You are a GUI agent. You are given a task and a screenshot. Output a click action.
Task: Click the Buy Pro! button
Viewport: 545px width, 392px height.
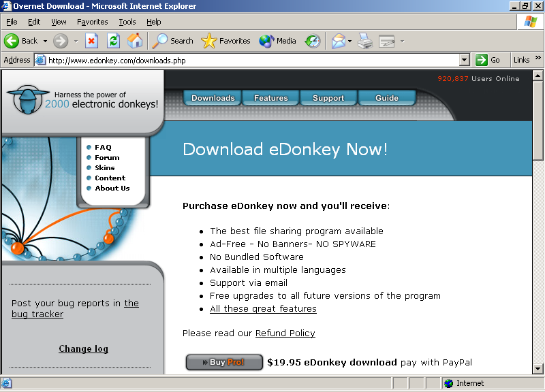point(224,362)
